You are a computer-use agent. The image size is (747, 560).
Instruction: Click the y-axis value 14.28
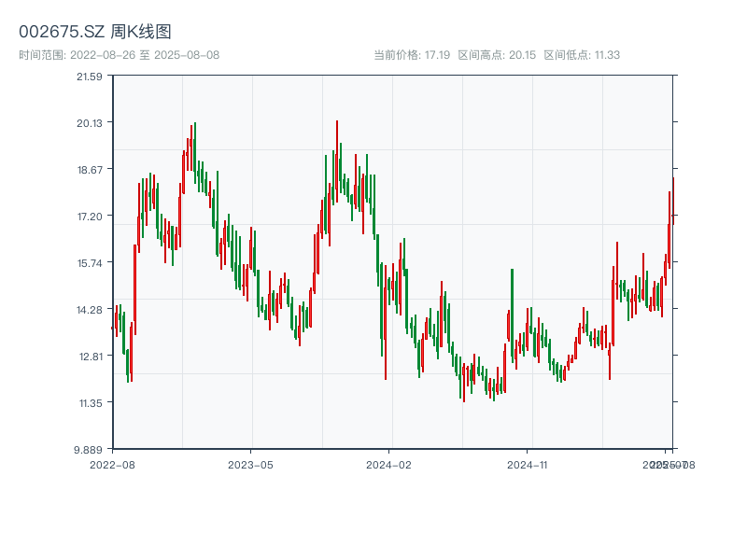coord(90,310)
